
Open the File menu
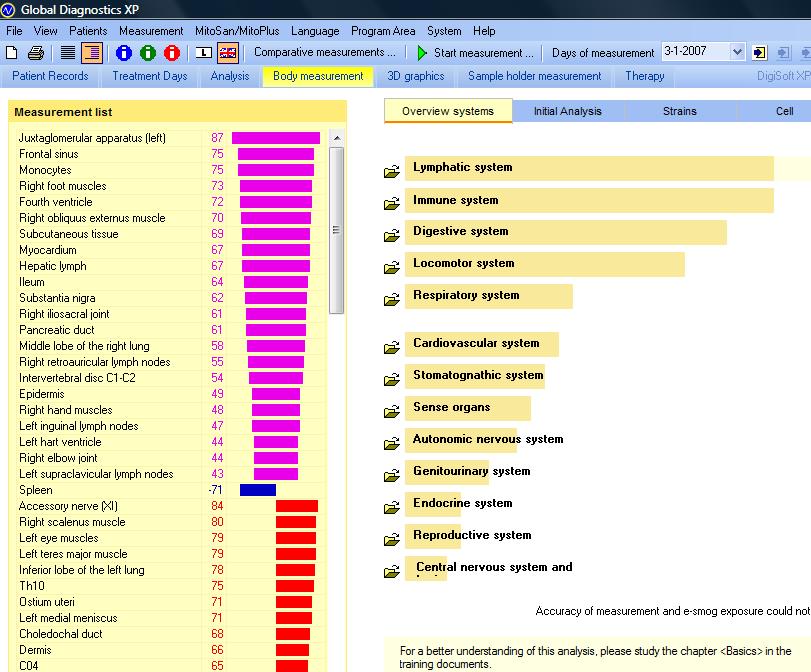14,31
